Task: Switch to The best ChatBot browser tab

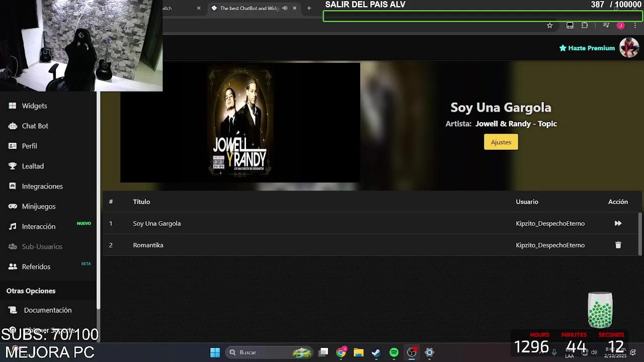Action: (249, 8)
